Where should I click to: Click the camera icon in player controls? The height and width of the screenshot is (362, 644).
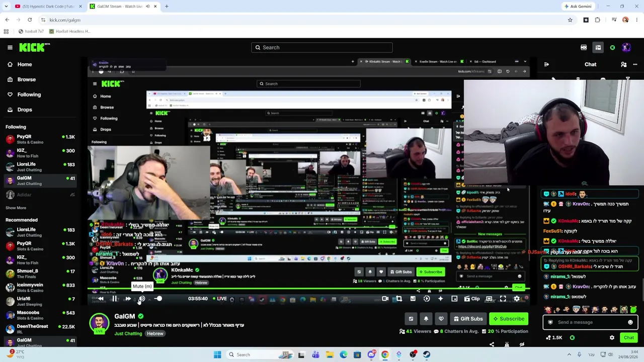(385, 299)
